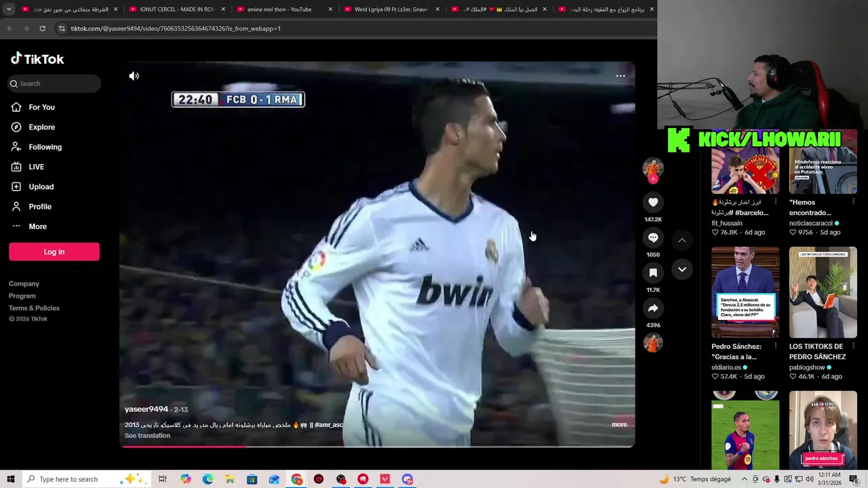
Task: Open the notification center with 6 badge
Action: coord(854,479)
